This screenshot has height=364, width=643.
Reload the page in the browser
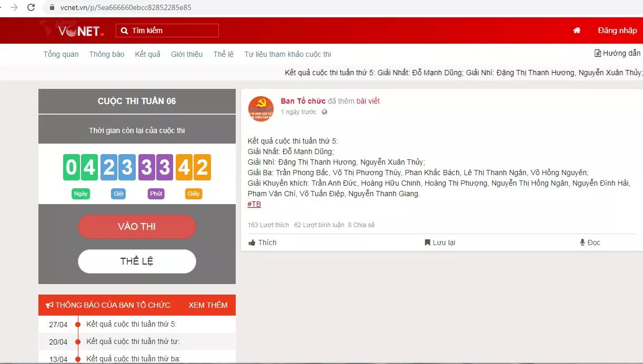(x=31, y=7)
